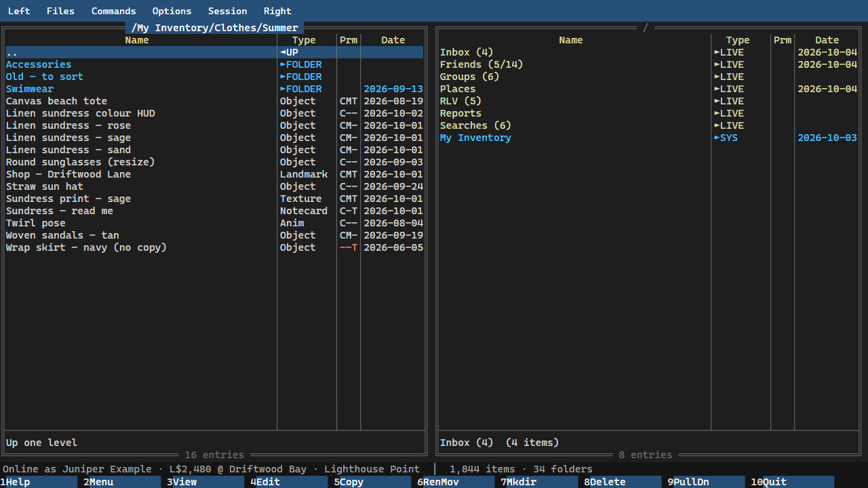The image size is (868, 488).
Task: Select 'Straw sun hat' object
Action: [214, 186]
